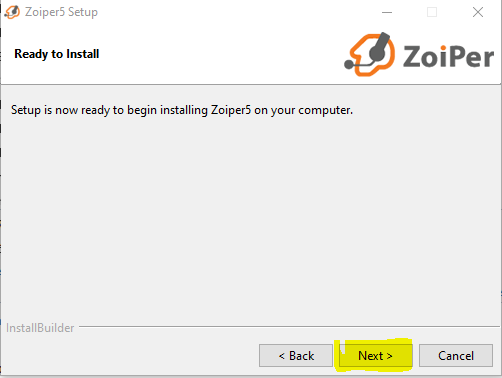Click the orange Zoiper headset logo
Image resolution: width=502 pixels, height=378 pixels.
coord(370,54)
